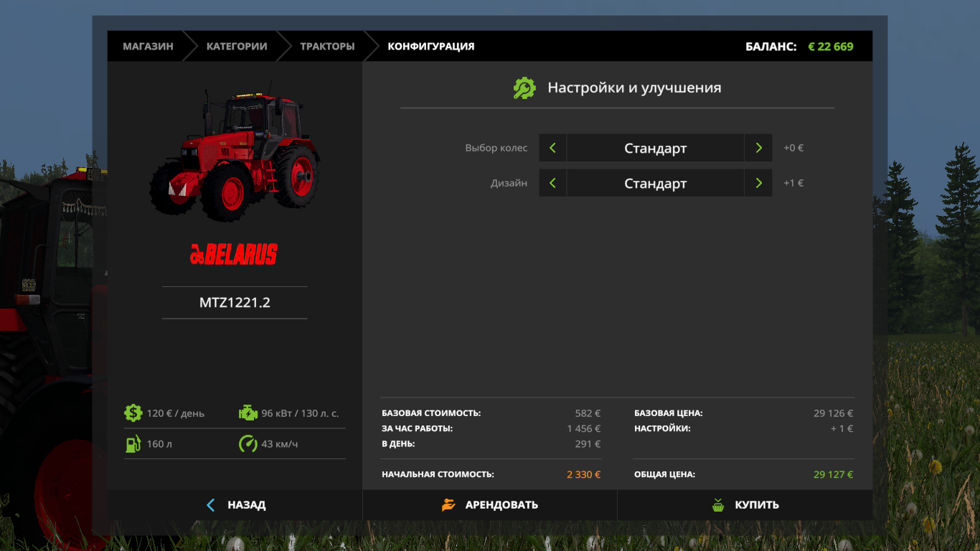
Task: Click the Дизайн label
Action: [509, 183]
